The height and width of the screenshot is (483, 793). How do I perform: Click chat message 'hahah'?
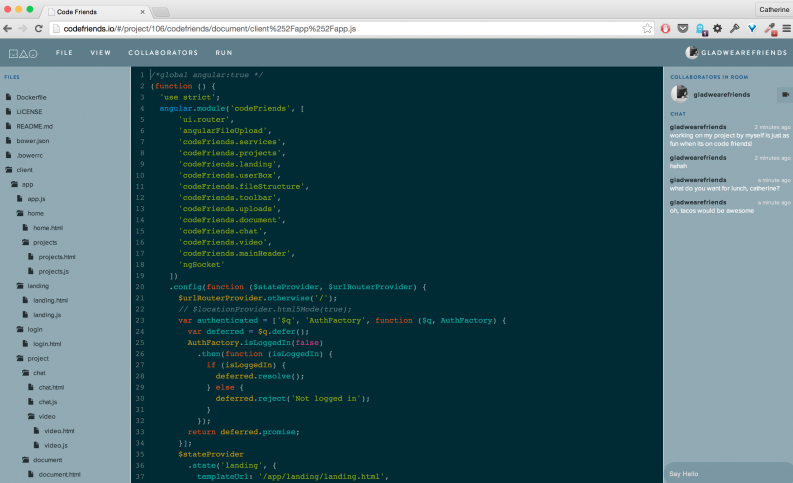point(678,166)
